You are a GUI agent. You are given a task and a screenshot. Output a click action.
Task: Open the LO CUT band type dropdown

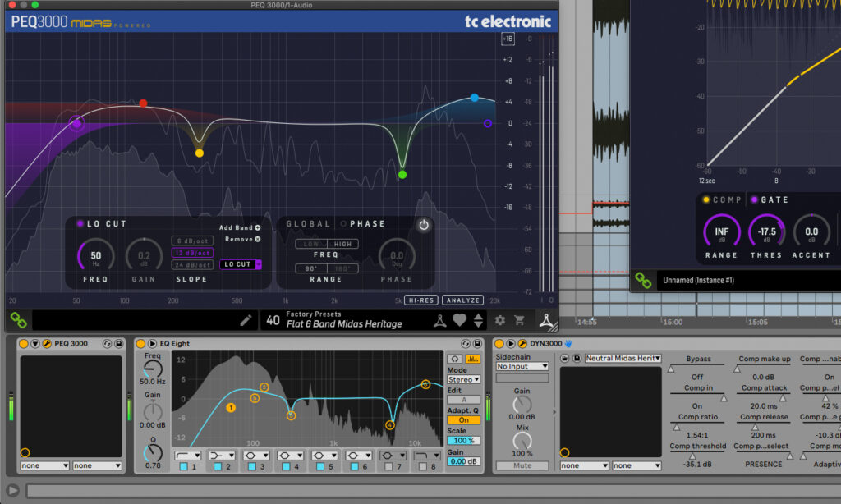point(241,264)
